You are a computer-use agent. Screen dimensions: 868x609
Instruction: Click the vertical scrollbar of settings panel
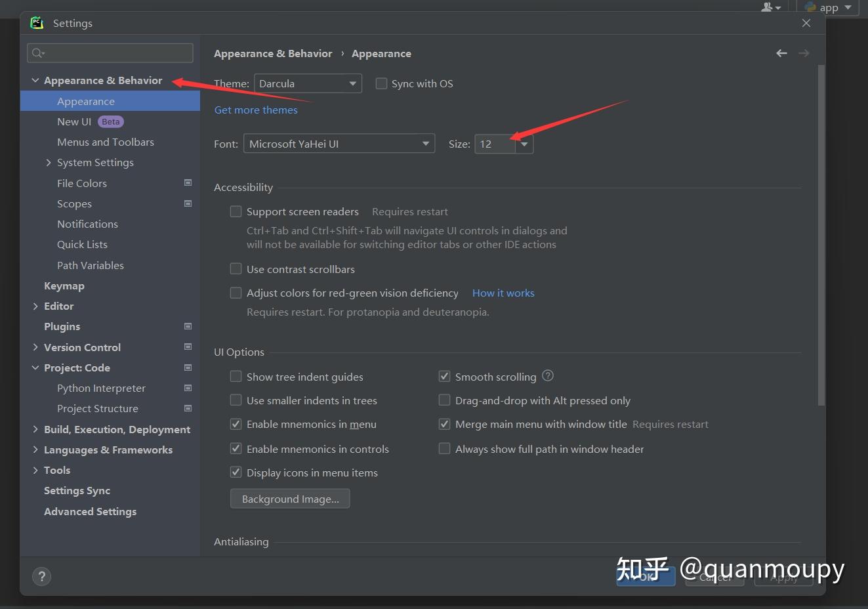click(x=821, y=235)
